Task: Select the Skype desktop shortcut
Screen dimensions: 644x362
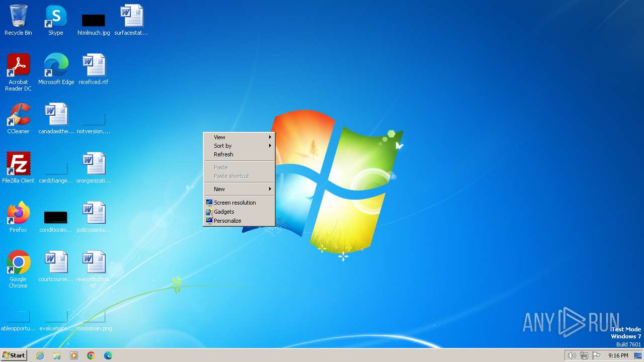Action: [x=56, y=20]
